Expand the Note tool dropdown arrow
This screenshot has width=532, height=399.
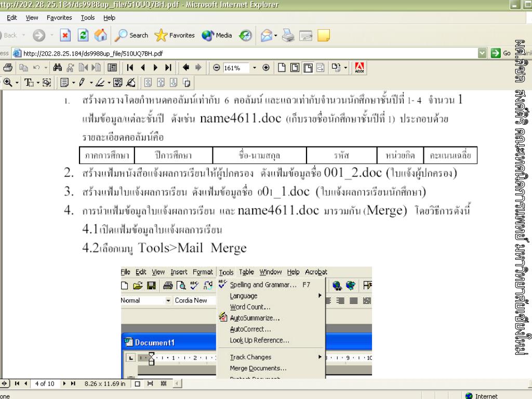tap(73, 83)
